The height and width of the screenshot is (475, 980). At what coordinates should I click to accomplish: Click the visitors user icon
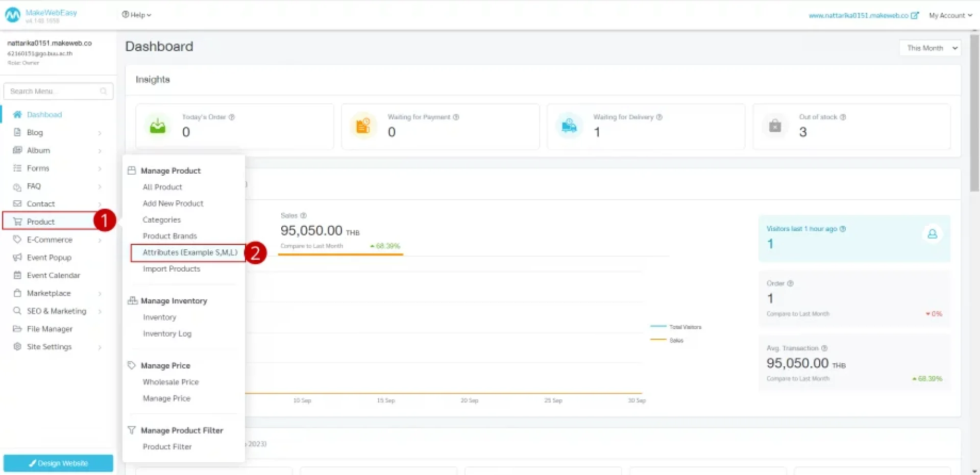932,234
